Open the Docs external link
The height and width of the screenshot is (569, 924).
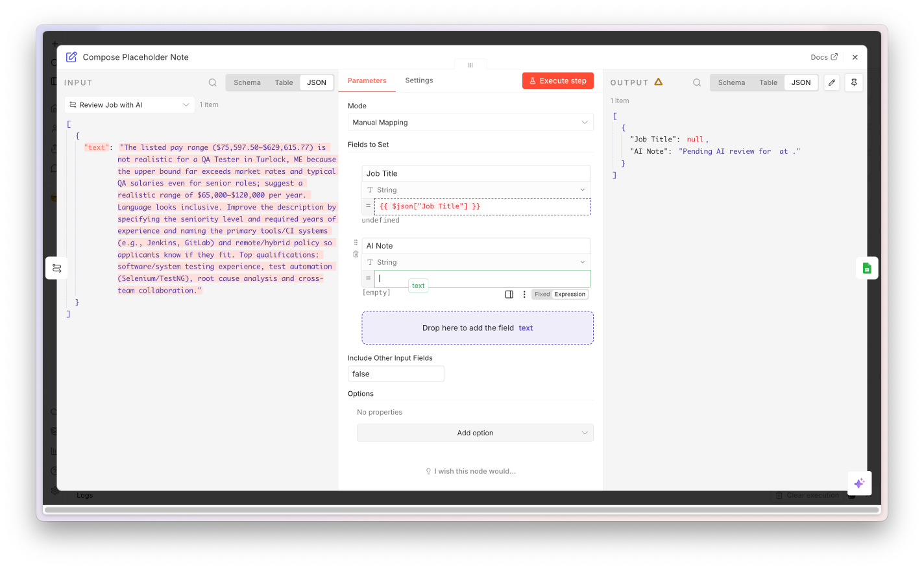click(x=824, y=57)
